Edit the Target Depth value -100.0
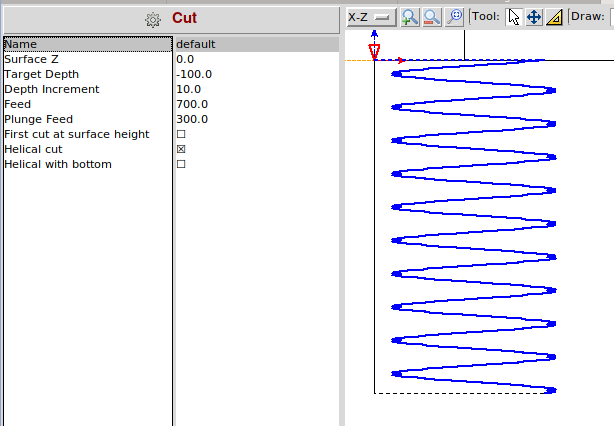 (x=193, y=74)
